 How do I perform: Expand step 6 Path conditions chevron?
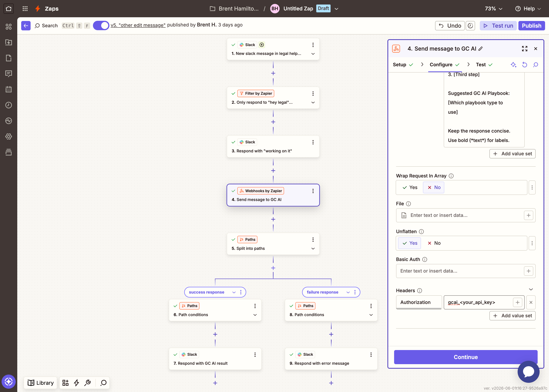255,315
